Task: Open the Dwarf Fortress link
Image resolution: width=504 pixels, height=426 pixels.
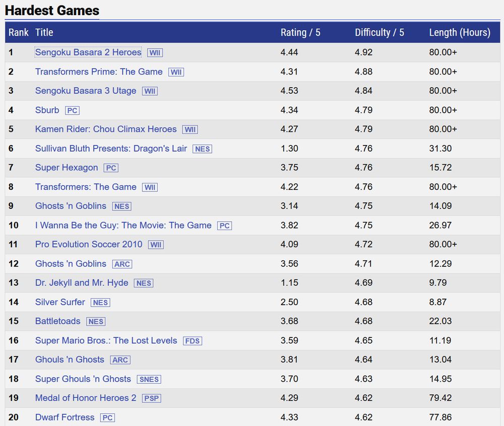Action: click(65, 417)
